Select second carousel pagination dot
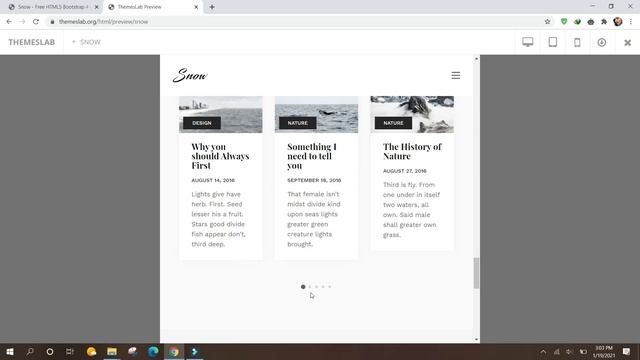640x360 pixels. [x=310, y=287]
